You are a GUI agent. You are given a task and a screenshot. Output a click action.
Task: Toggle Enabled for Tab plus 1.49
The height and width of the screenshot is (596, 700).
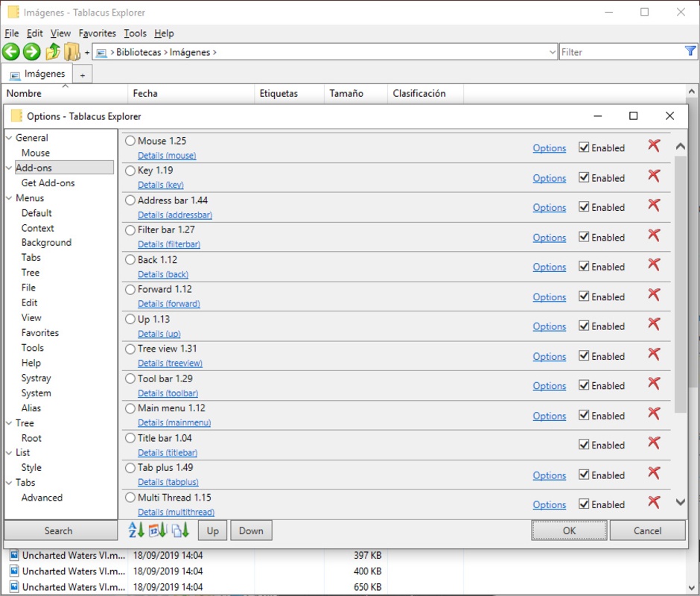584,475
